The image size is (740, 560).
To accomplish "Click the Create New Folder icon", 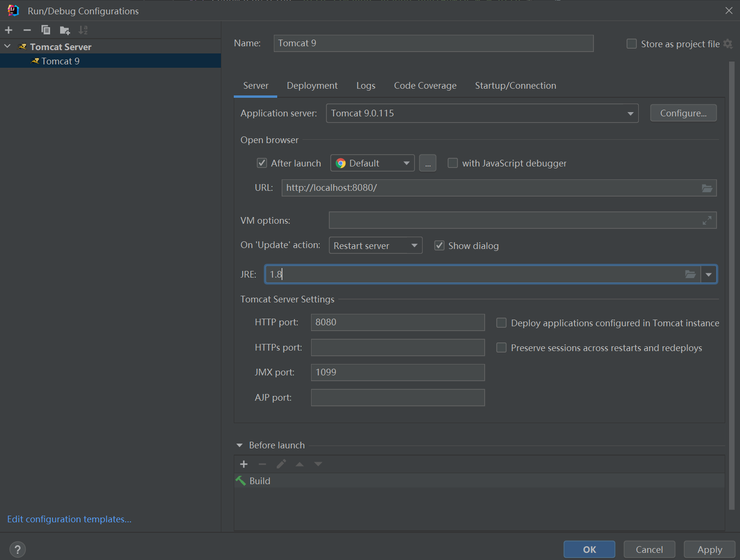I will (65, 31).
